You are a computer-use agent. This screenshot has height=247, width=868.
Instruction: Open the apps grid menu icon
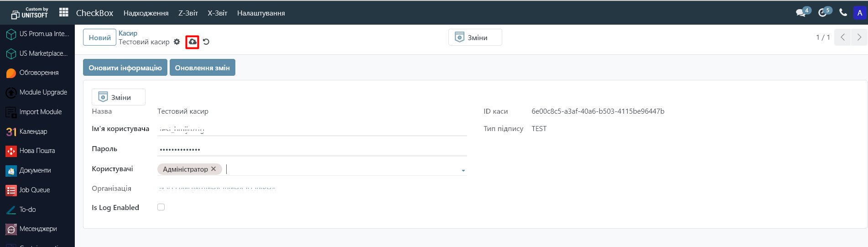[64, 12]
